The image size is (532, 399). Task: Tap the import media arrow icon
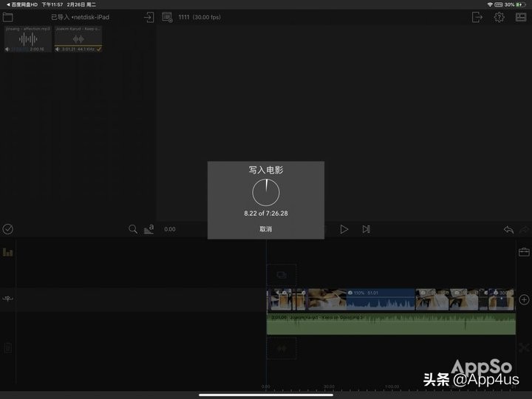tap(149, 17)
